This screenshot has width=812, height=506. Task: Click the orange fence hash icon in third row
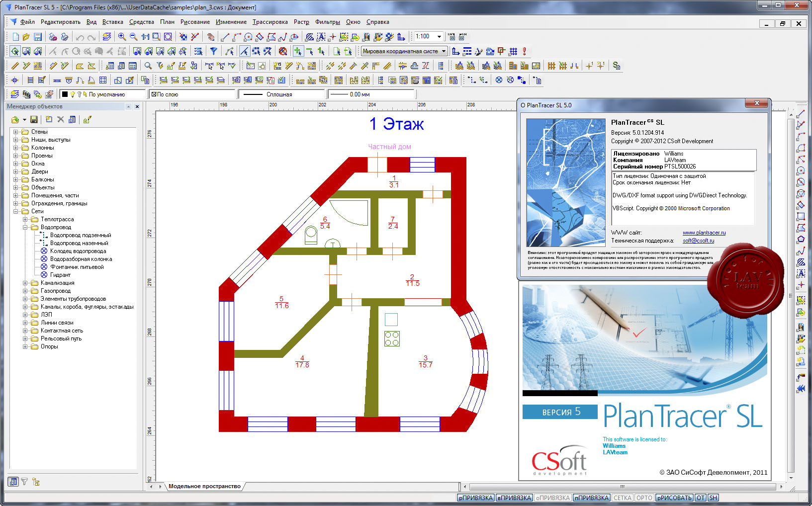pyautogui.click(x=551, y=66)
